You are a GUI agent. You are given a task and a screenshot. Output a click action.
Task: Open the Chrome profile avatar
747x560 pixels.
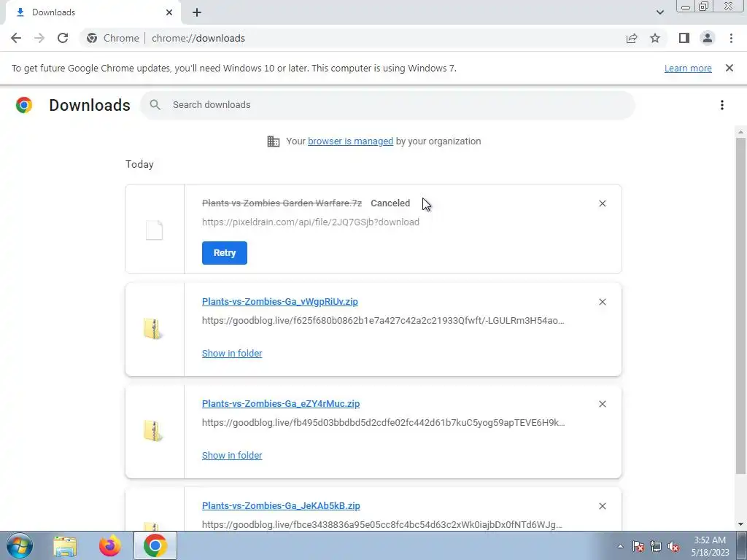[x=708, y=38]
